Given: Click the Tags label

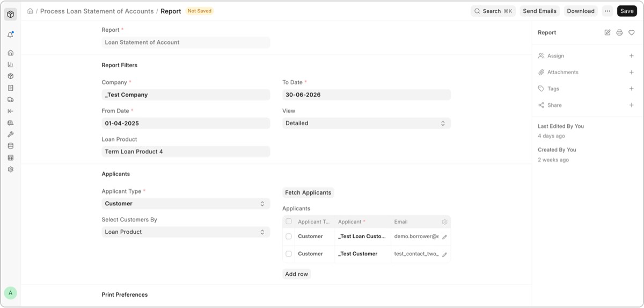Looking at the screenshot, I should (553, 89).
